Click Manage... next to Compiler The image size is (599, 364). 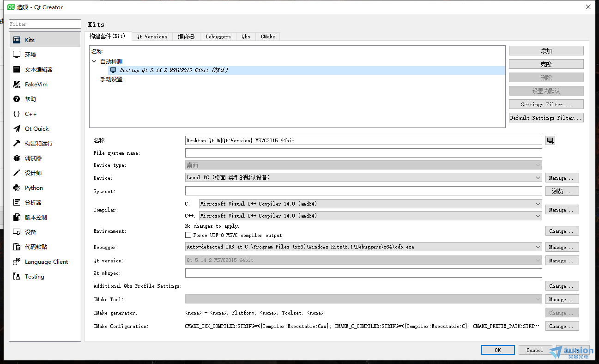pos(562,210)
